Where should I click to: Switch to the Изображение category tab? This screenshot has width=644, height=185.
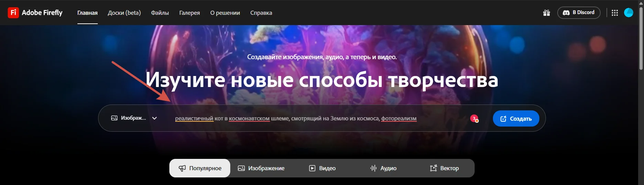[x=261, y=168]
